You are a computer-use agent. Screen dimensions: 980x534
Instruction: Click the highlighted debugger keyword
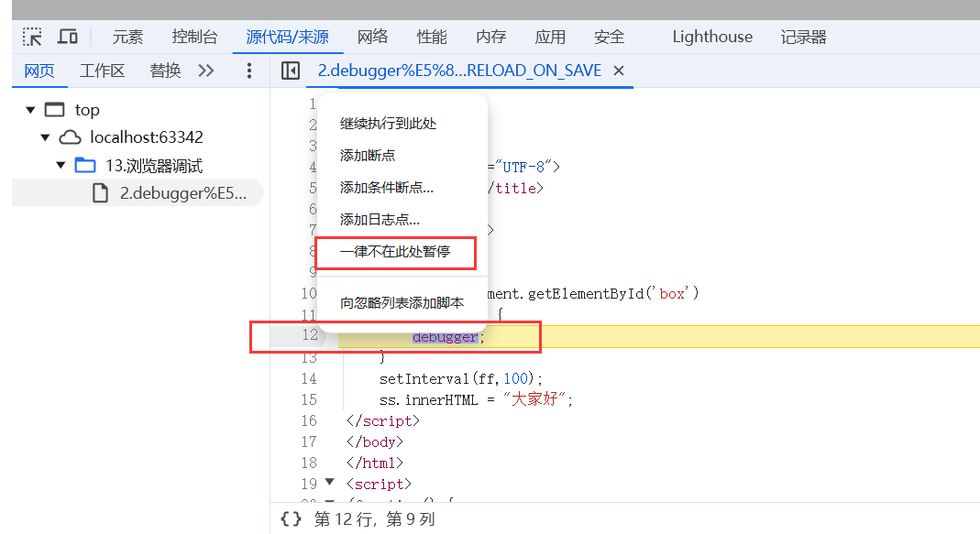445,337
